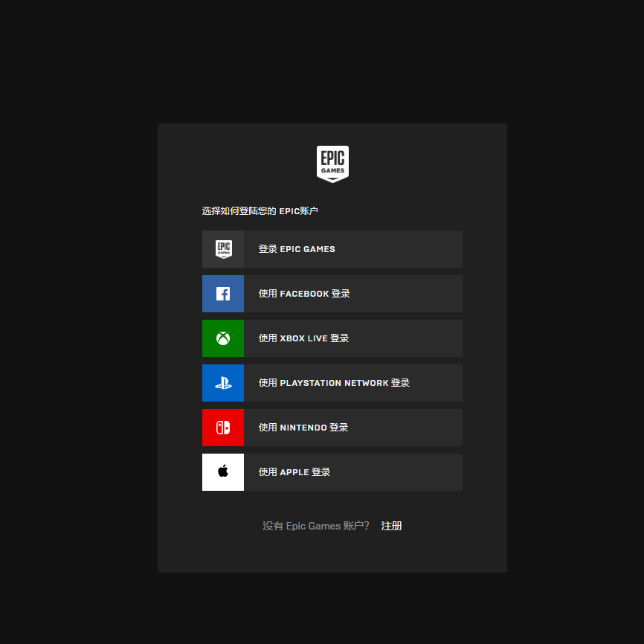Open the 注册 sign-up link

point(391,526)
